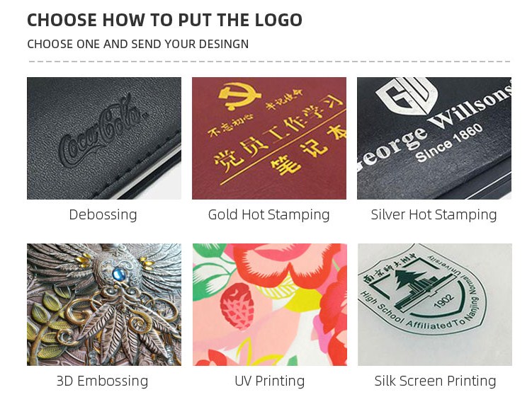The width and height of the screenshot is (532, 397).
Task: Click the Debossing Coca-Cola leather image
Action: pyautogui.click(x=104, y=138)
